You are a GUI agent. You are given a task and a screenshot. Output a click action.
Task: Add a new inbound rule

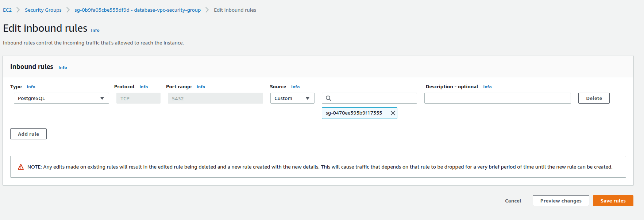pyautogui.click(x=28, y=134)
